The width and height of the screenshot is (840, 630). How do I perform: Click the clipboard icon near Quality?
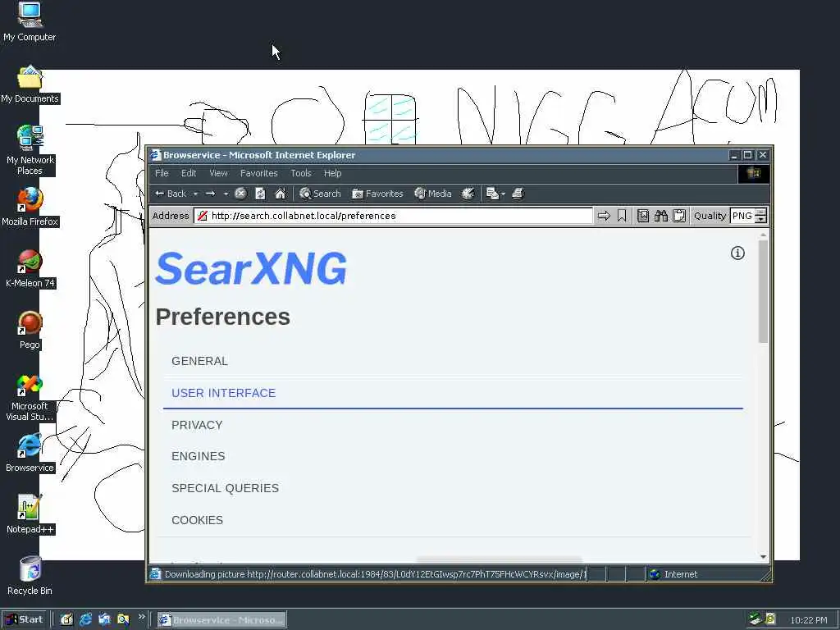(x=679, y=216)
